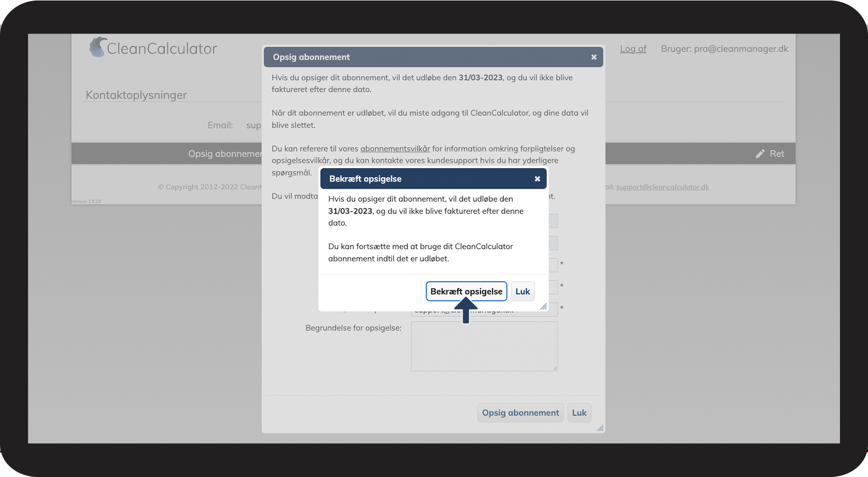Viewport: 868px width, 477px height.
Task: Confirm cancellation with Bekræft opsigelse button
Action: pos(466,291)
